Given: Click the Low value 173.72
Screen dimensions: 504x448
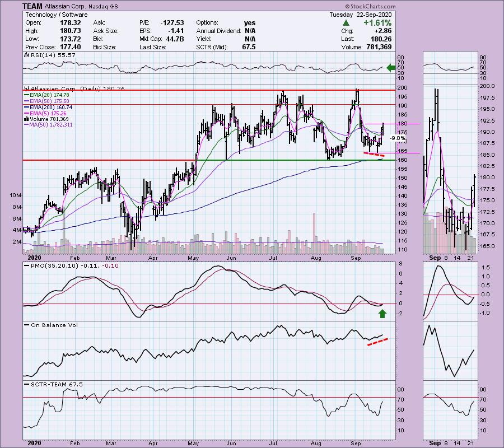Looking at the screenshot, I should click(x=70, y=39).
